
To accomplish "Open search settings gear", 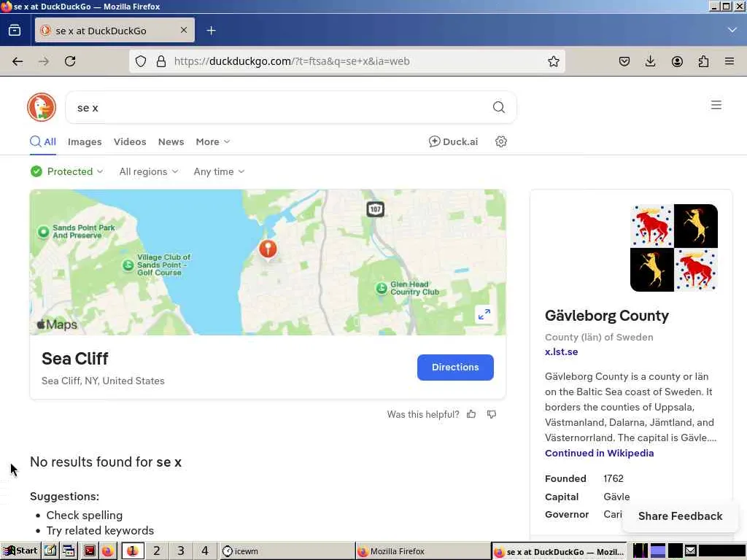I will 500,141.
